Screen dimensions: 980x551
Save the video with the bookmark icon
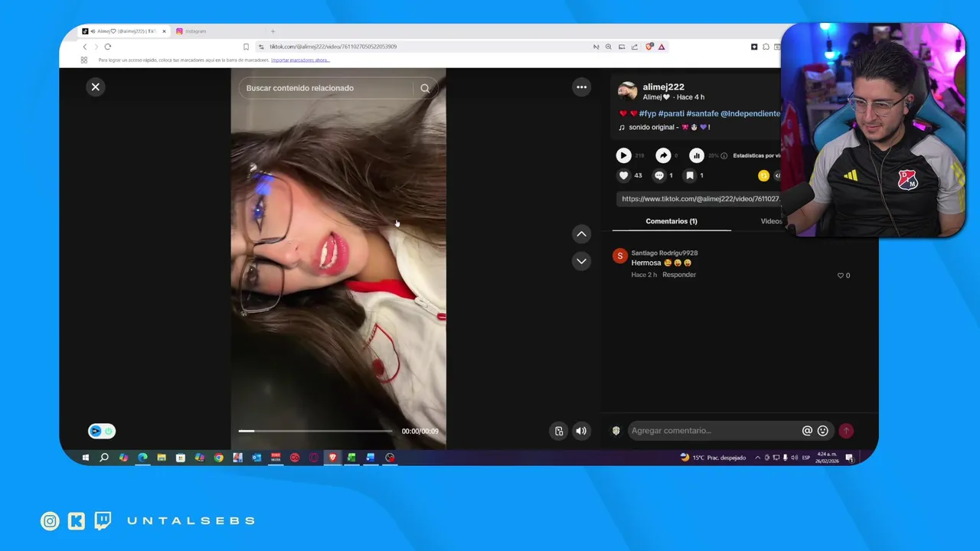coord(690,175)
